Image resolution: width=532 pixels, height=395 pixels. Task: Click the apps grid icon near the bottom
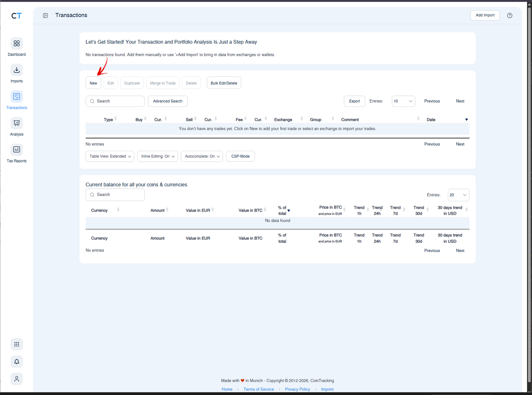[17, 344]
